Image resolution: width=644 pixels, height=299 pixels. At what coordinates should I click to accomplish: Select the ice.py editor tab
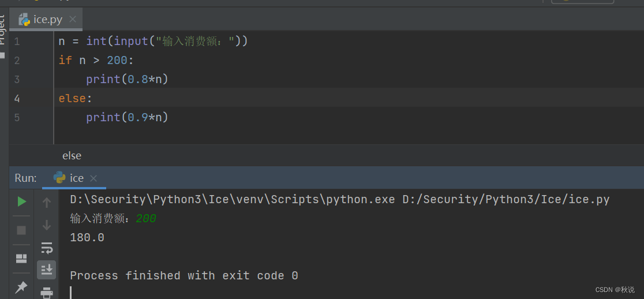(x=46, y=19)
